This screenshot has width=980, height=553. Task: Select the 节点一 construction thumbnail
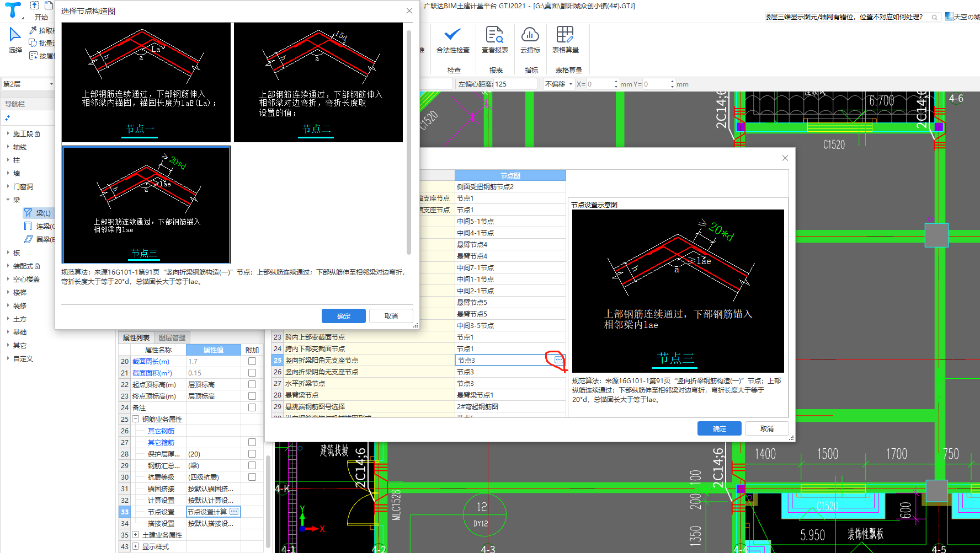146,83
